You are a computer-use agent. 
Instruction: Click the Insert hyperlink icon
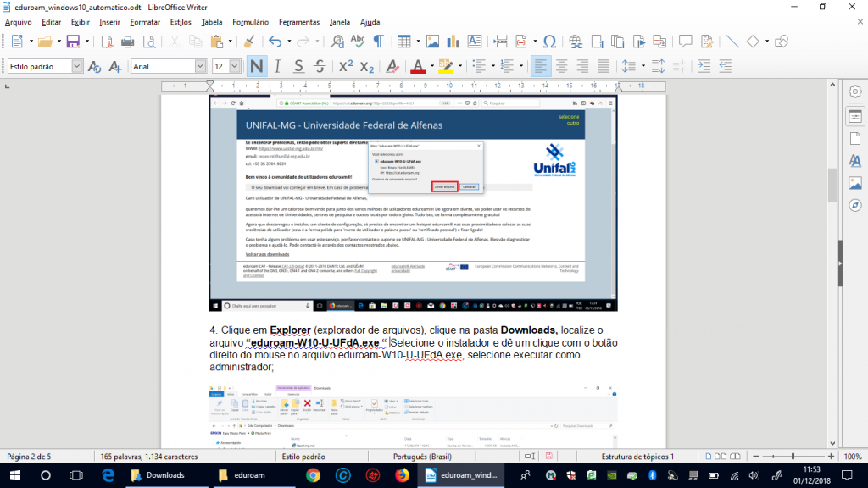point(576,42)
